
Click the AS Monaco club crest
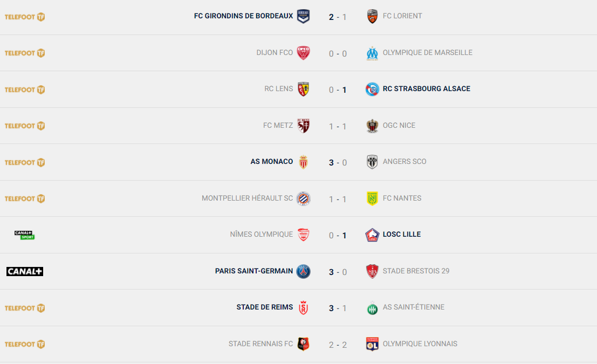pos(303,162)
